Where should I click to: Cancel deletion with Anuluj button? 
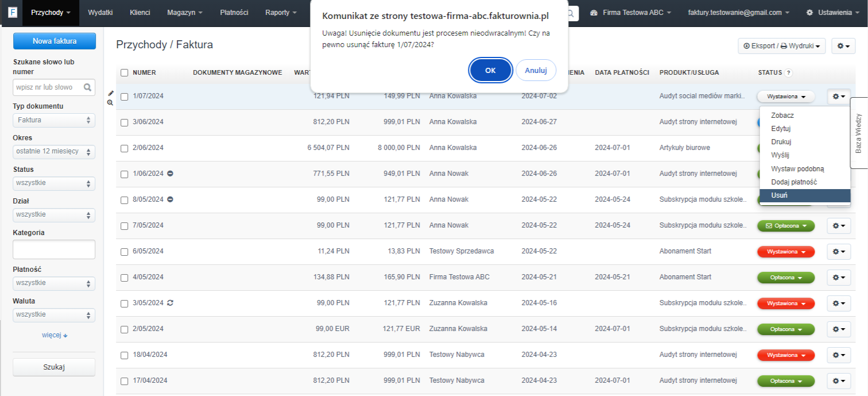(x=536, y=70)
